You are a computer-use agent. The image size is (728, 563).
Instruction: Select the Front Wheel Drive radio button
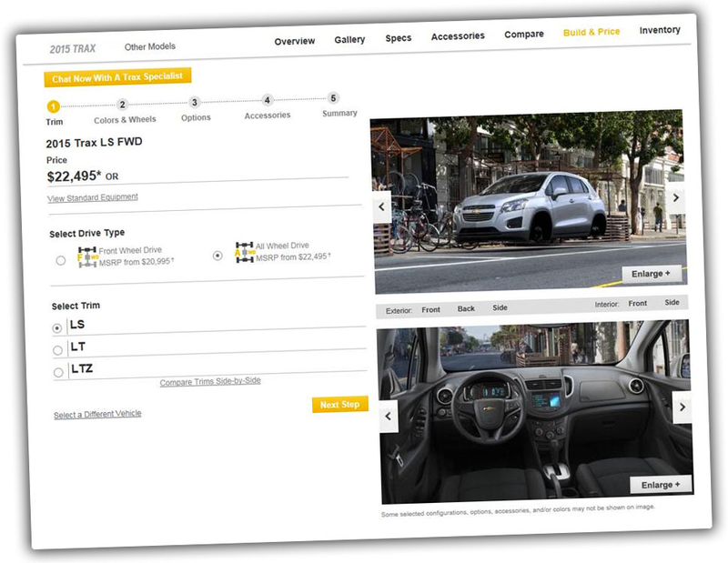[x=61, y=260]
